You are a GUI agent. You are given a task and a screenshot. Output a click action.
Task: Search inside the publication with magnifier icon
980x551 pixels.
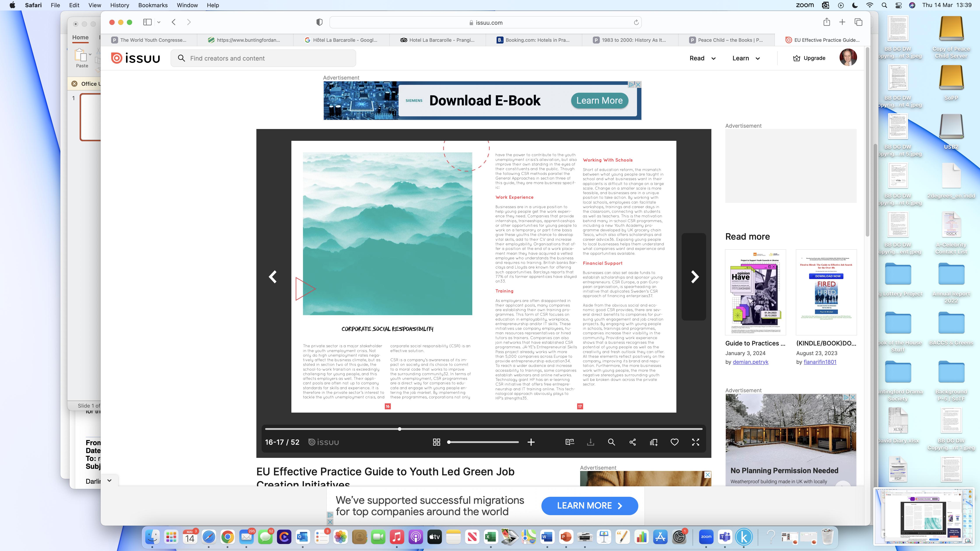tap(611, 442)
